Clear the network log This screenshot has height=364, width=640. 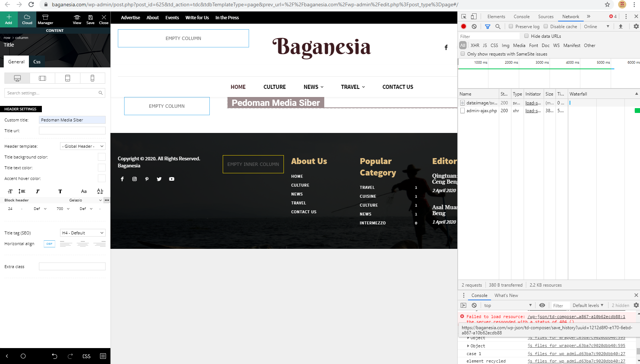click(x=474, y=27)
